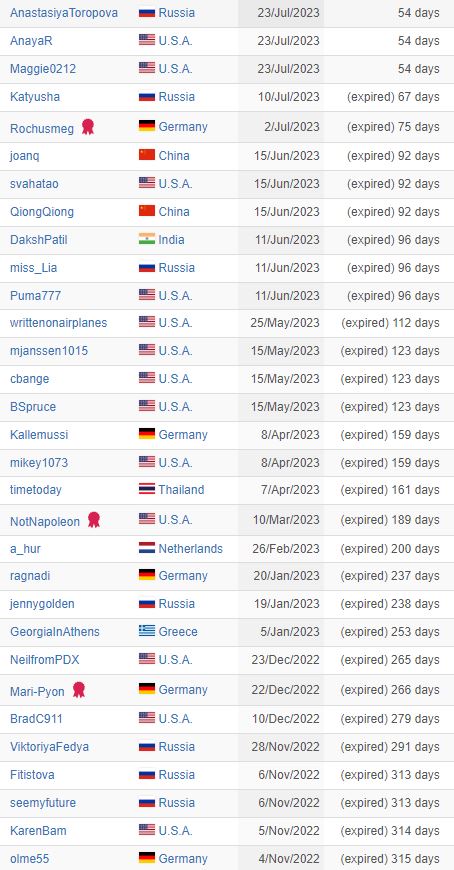Click the Thailand flag in timetoday's row
This screenshot has height=870, width=454.
pyautogui.click(x=147, y=489)
